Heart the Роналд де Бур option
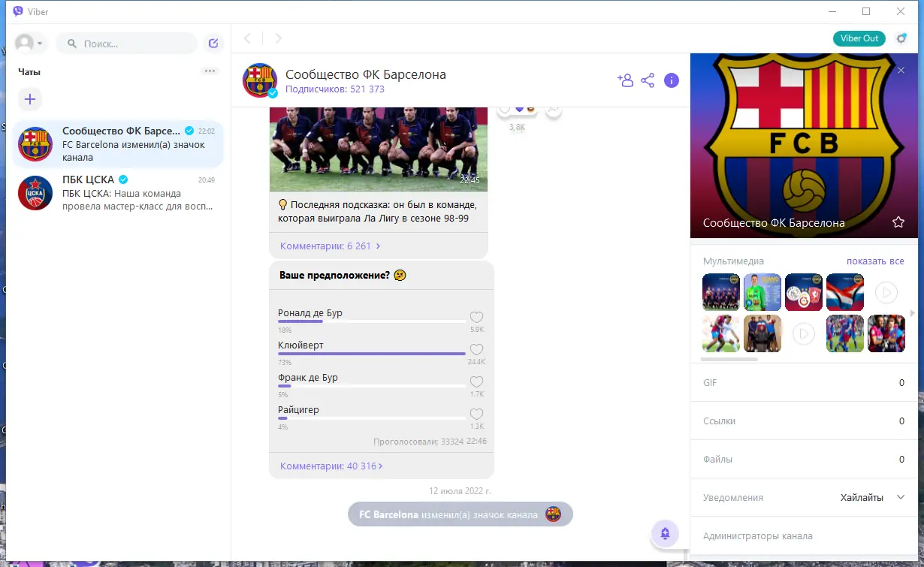 [477, 316]
